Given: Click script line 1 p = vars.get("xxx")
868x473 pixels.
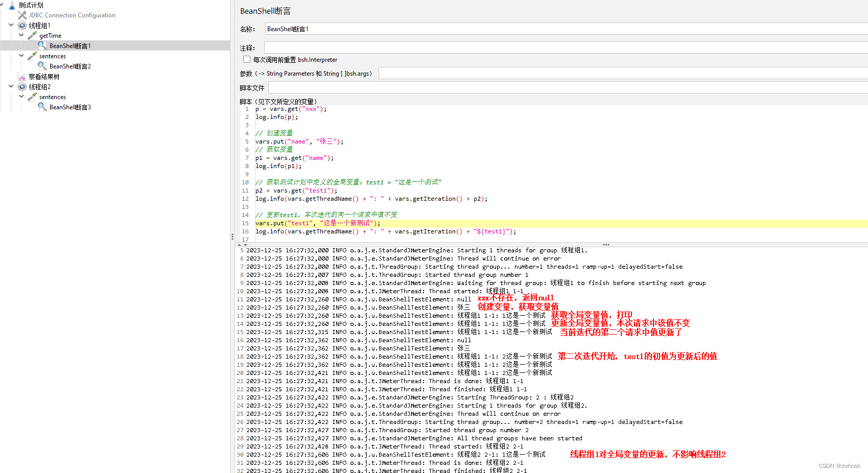Looking at the screenshot, I should tap(291, 109).
